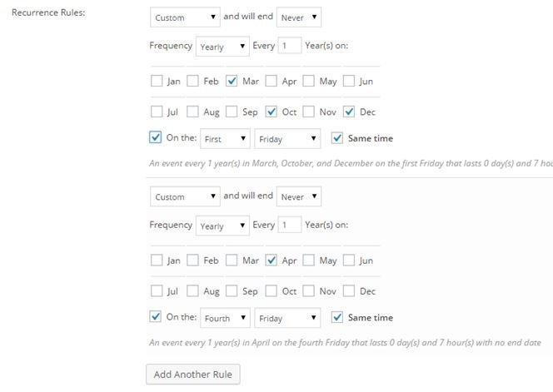Check Jun in the second rule
Image resolution: width=553 pixels, height=392 pixels.
[349, 261]
